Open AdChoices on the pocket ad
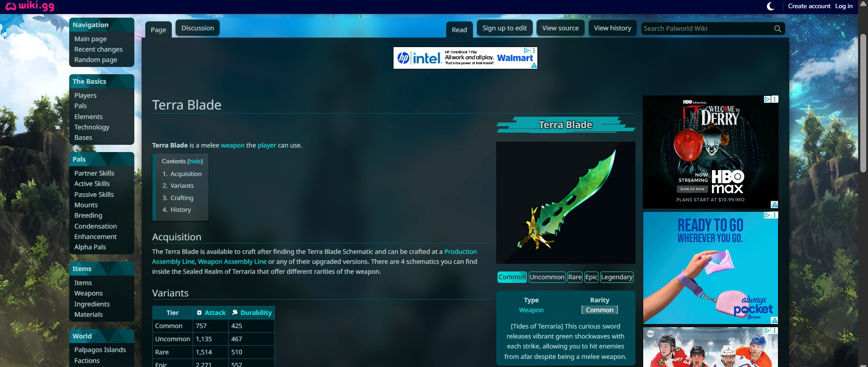The image size is (868, 367). (x=768, y=215)
